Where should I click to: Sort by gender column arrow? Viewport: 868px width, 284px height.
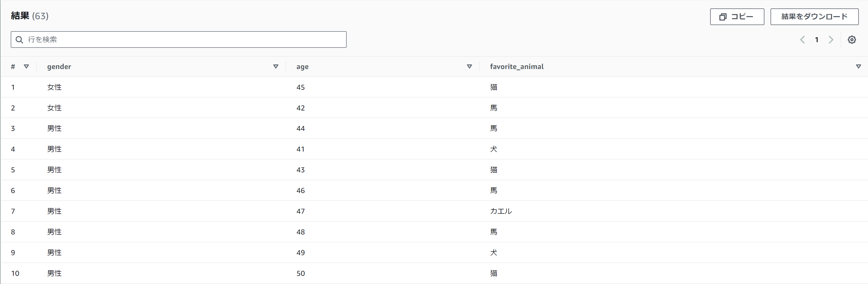(275, 66)
